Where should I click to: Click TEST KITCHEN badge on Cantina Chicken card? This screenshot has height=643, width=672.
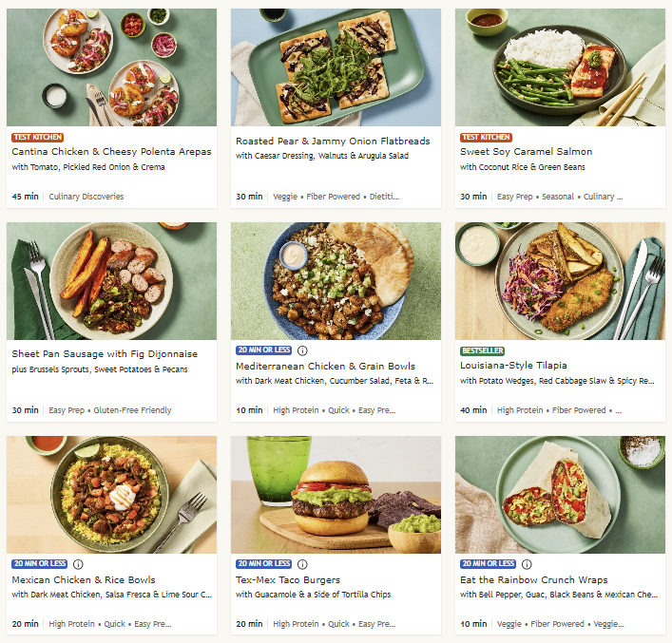click(38, 137)
